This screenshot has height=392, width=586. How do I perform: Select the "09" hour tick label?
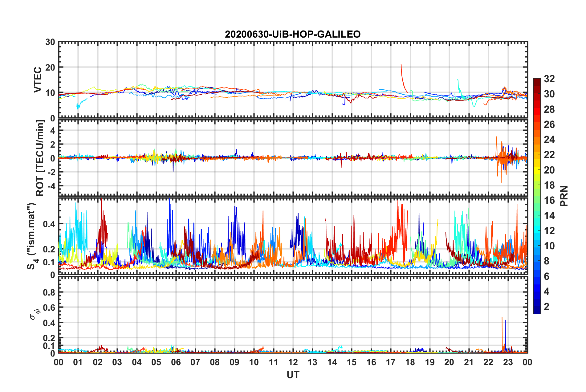pyautogui.click(x=234, y=362)
